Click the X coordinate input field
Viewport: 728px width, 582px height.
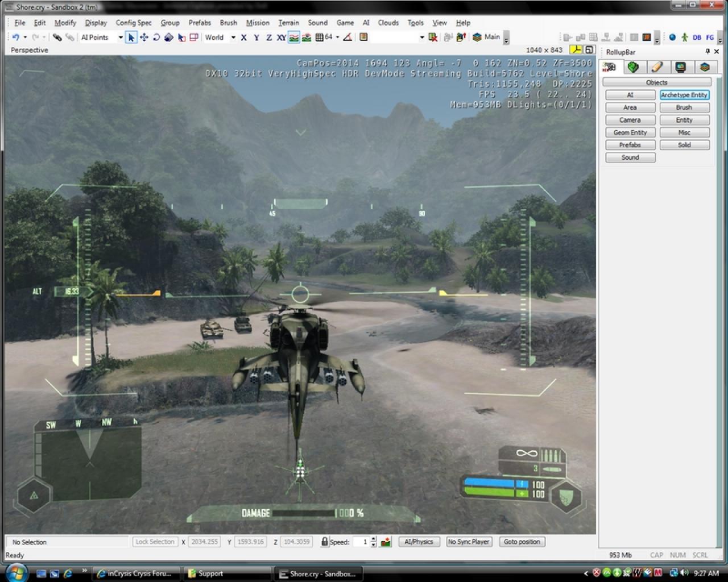coord(204,542)
